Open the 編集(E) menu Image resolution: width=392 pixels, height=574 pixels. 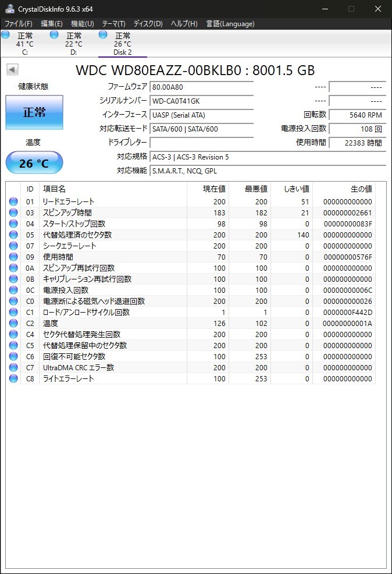pyautogui.click(x=52, y=24)
